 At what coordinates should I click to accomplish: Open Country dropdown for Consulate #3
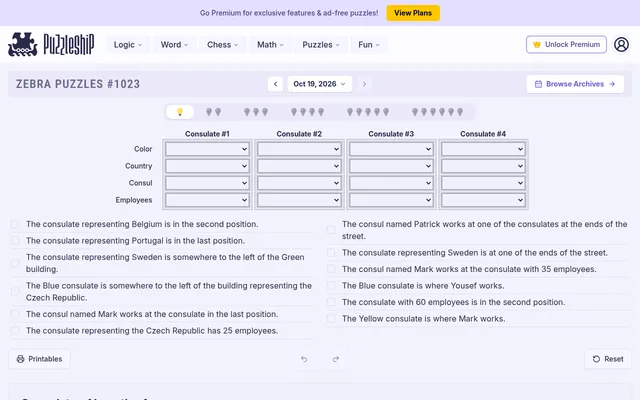point(391,166)
